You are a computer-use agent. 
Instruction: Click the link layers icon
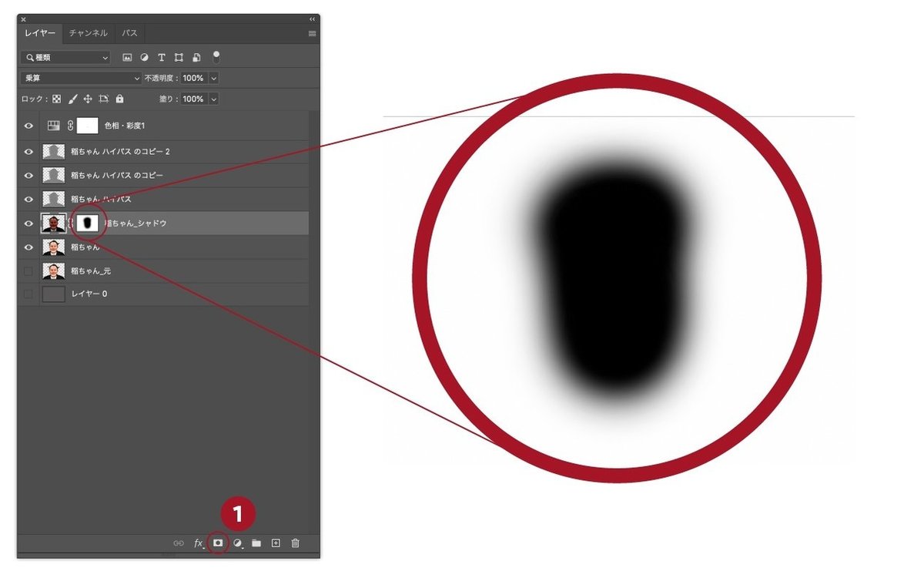coord(179,543)
